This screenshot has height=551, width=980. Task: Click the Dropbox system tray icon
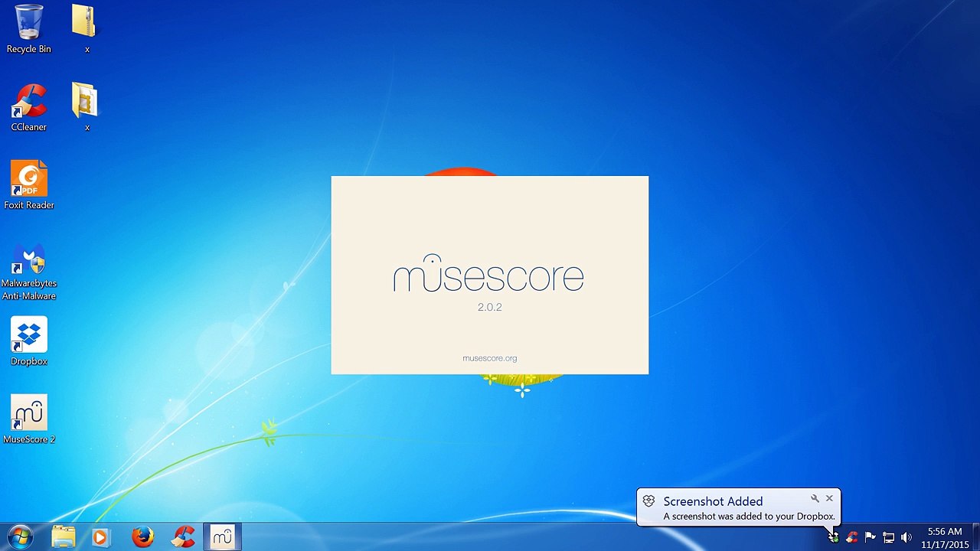pos(834,537)
